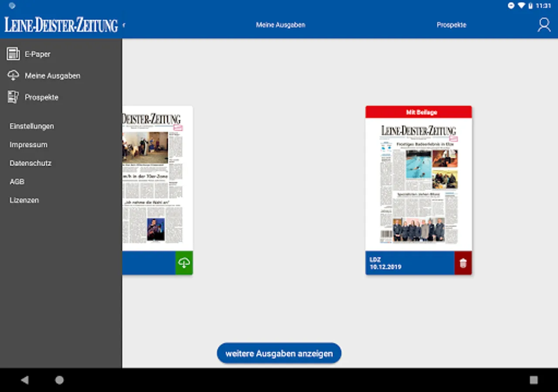Click the weitere Ausgaben anzeigen button

(x=279, y=353)
